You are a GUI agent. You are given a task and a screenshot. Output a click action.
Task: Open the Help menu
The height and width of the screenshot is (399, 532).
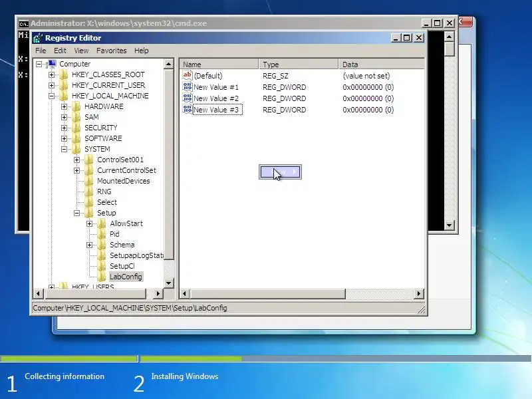(142, 51)
